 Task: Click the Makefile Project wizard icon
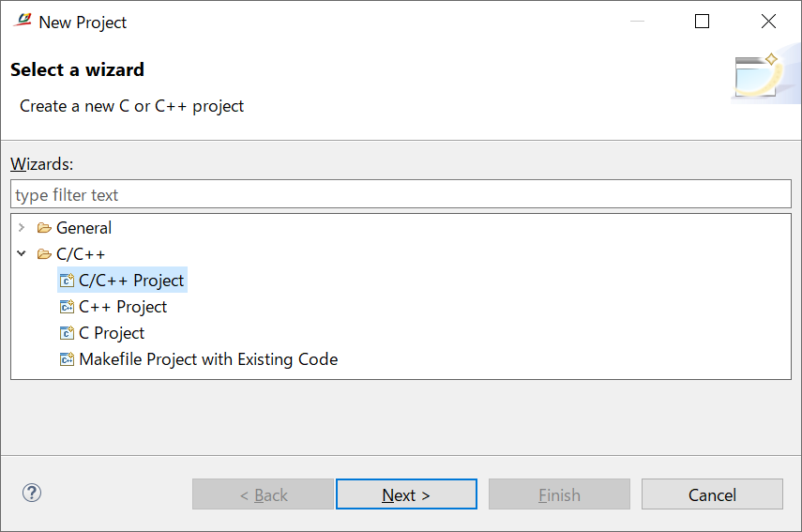tap(67, 359)
